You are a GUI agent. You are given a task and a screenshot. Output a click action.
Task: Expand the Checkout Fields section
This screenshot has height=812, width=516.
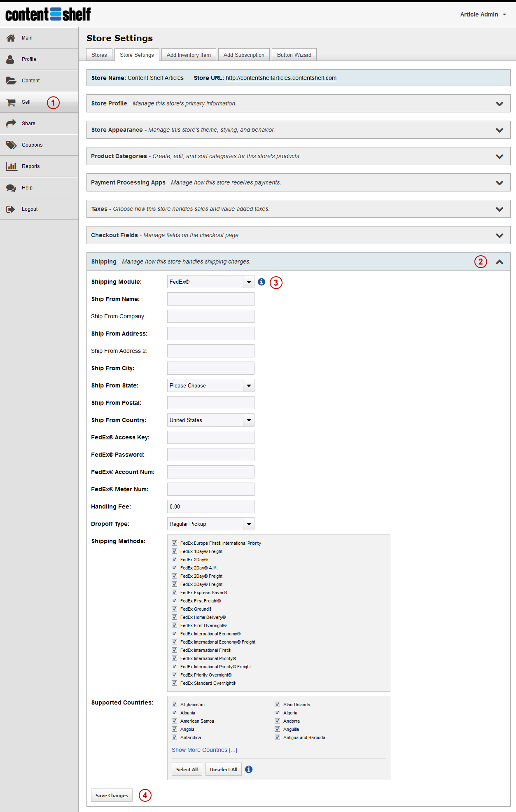tap(298, 235)
